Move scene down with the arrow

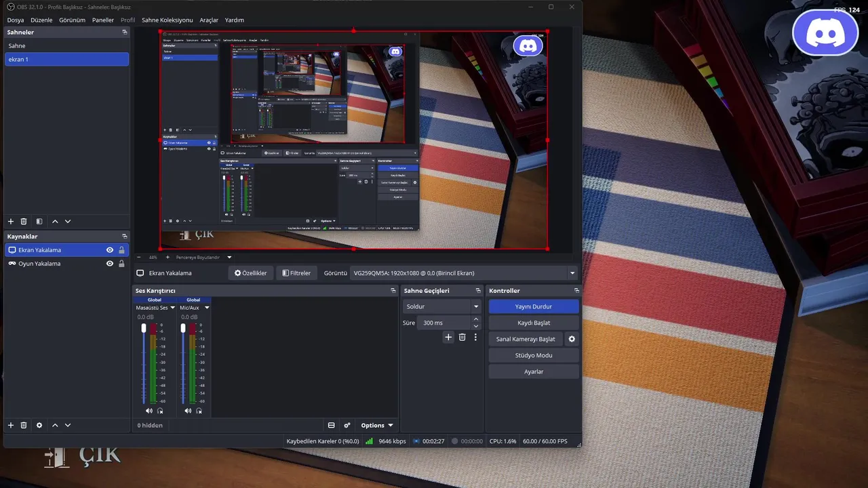coord(68,222)
